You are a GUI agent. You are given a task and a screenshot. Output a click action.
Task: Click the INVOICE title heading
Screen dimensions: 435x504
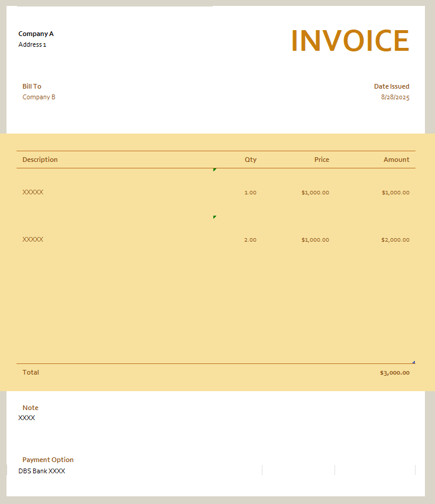pyautogui.click(x=350, y=41)
